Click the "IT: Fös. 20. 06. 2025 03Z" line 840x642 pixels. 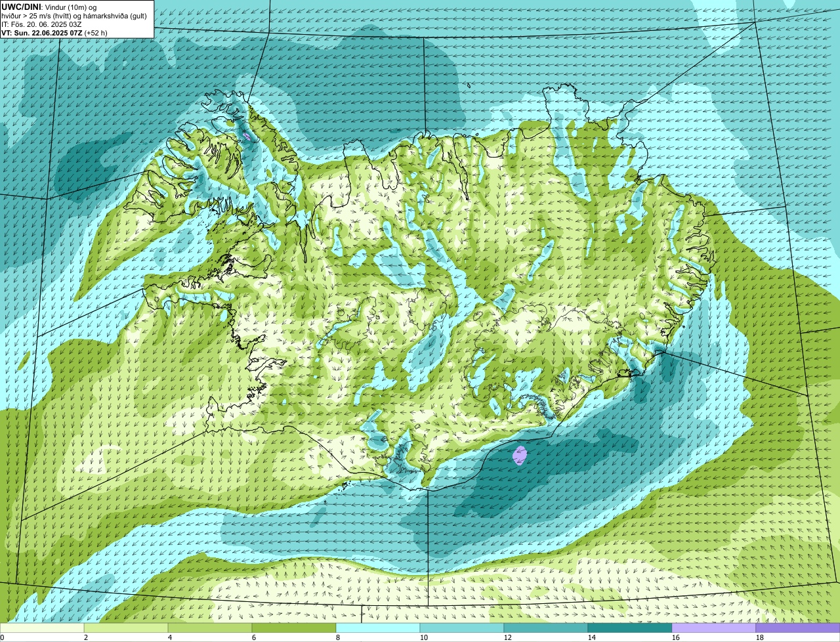coord(41,24)
